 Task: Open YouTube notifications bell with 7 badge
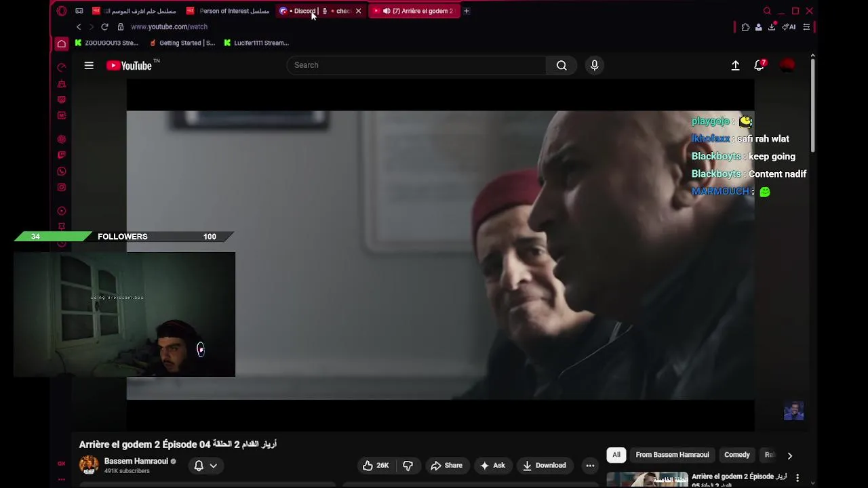(759, 65)
